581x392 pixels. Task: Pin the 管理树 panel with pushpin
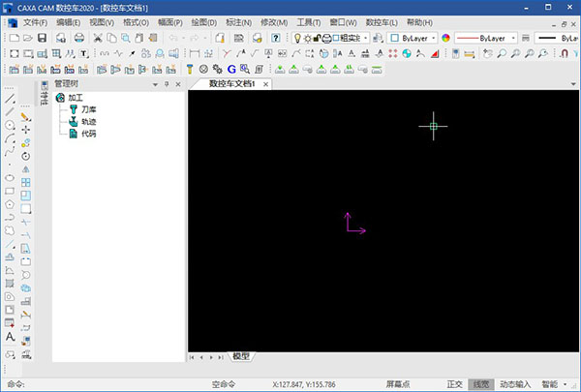pyautogui.click(x=167, y=84)
